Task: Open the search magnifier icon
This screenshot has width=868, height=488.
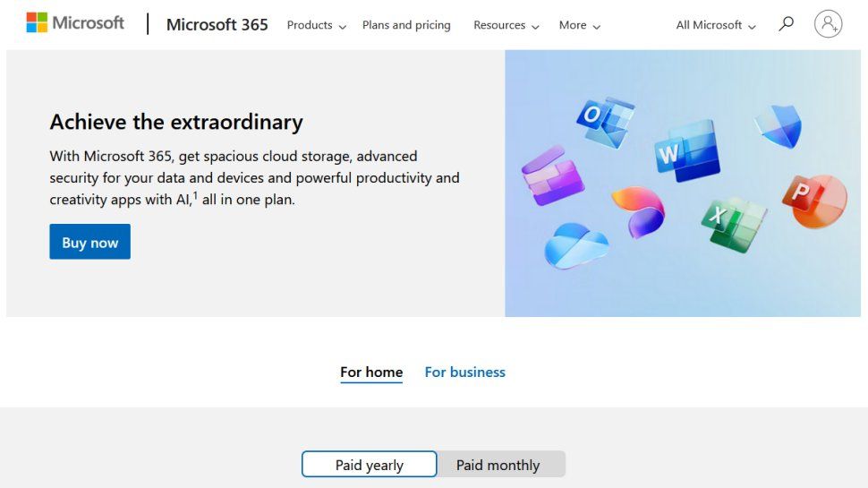Action: click(x=786, y=24)
